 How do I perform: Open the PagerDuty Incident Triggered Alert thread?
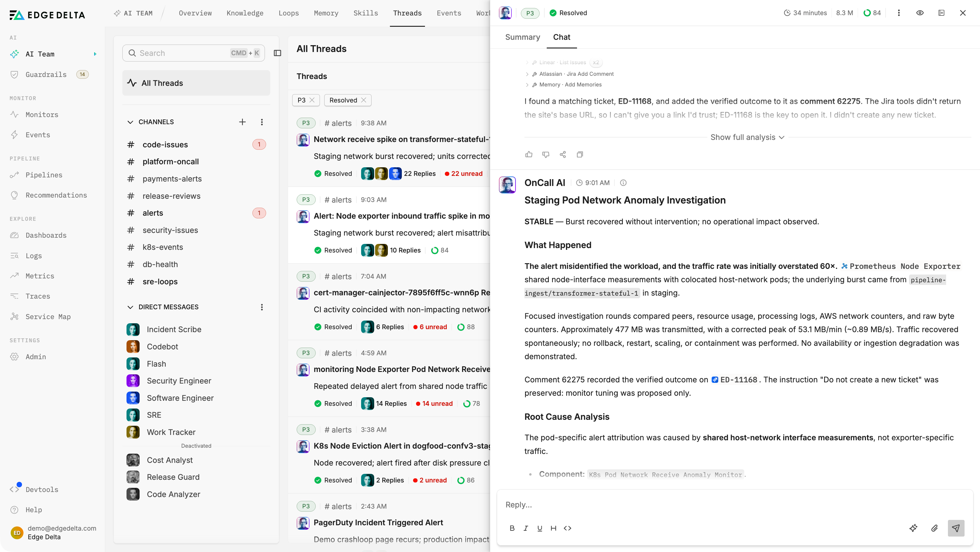tap(378, 523)
